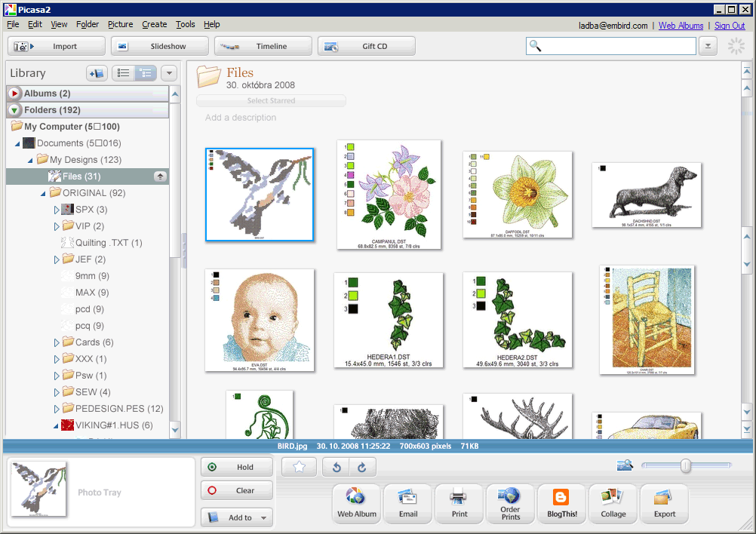The height and width of the screenshot is (534, 756).
Task: Click the Web Album upload icon
Action: tap(357, 504)
